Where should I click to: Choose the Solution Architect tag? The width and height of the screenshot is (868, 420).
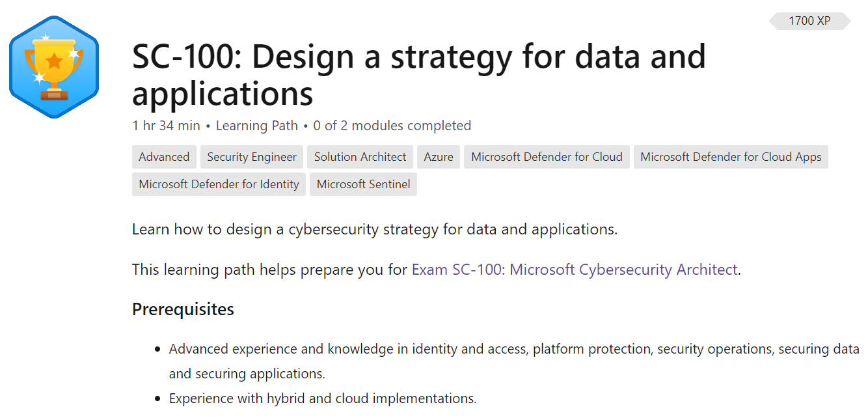click(x=360, y=157)
